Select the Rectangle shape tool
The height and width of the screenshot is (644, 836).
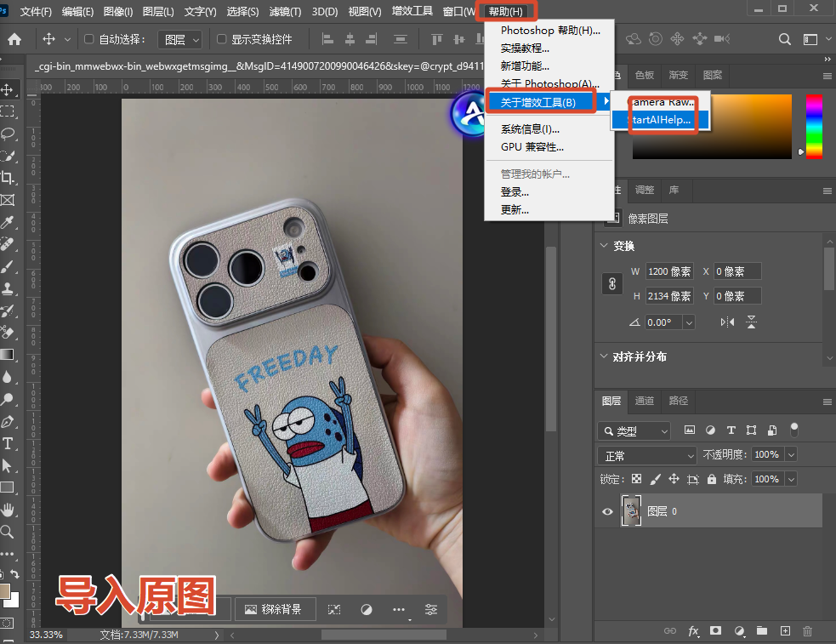8,487
